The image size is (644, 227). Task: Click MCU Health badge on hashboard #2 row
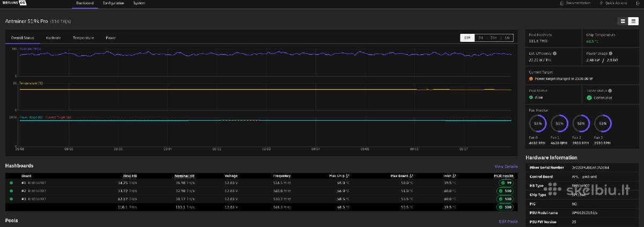504,191
